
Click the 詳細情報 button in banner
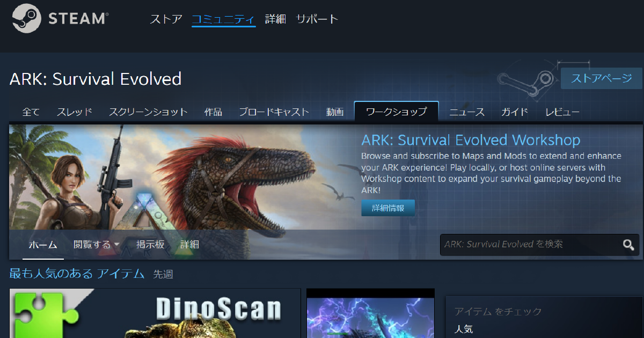(x=387, y=208)
